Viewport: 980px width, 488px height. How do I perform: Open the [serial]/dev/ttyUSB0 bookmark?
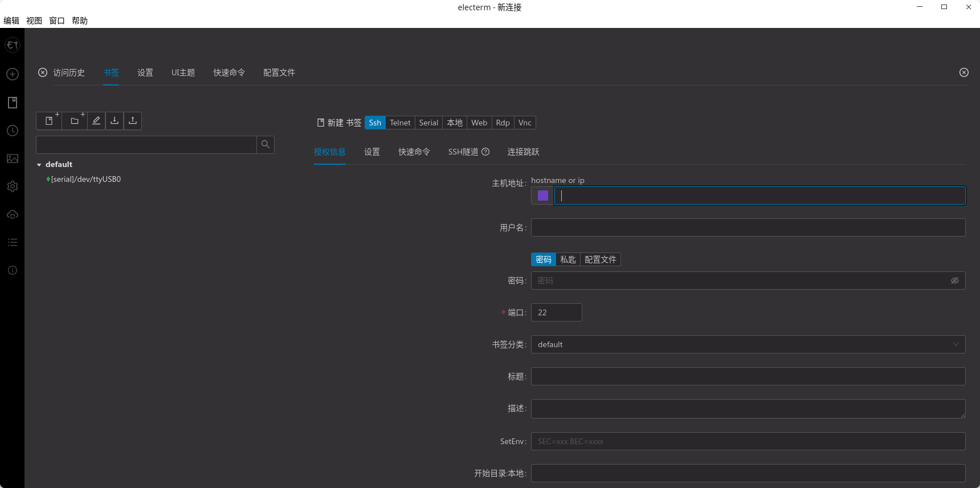85,179
